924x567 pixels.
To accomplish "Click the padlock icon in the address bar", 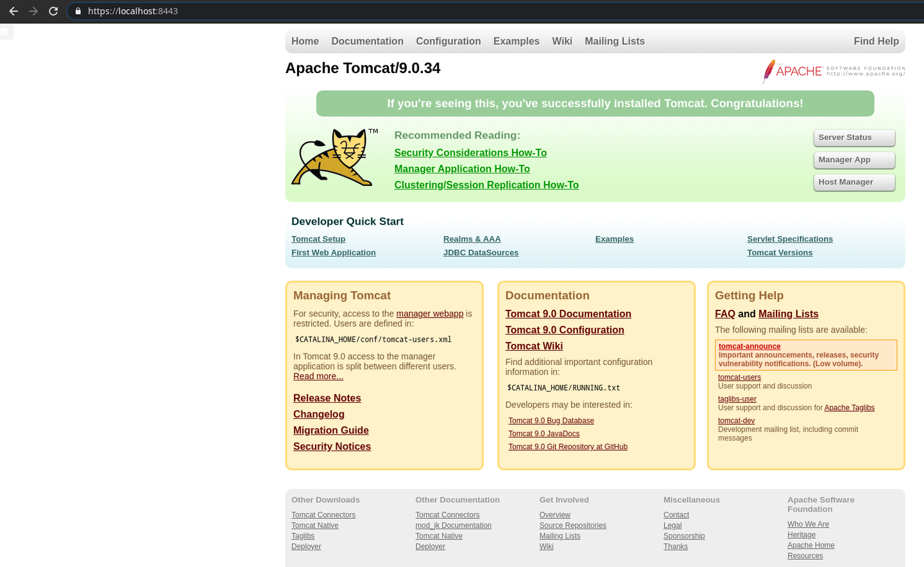I will 78,11.
